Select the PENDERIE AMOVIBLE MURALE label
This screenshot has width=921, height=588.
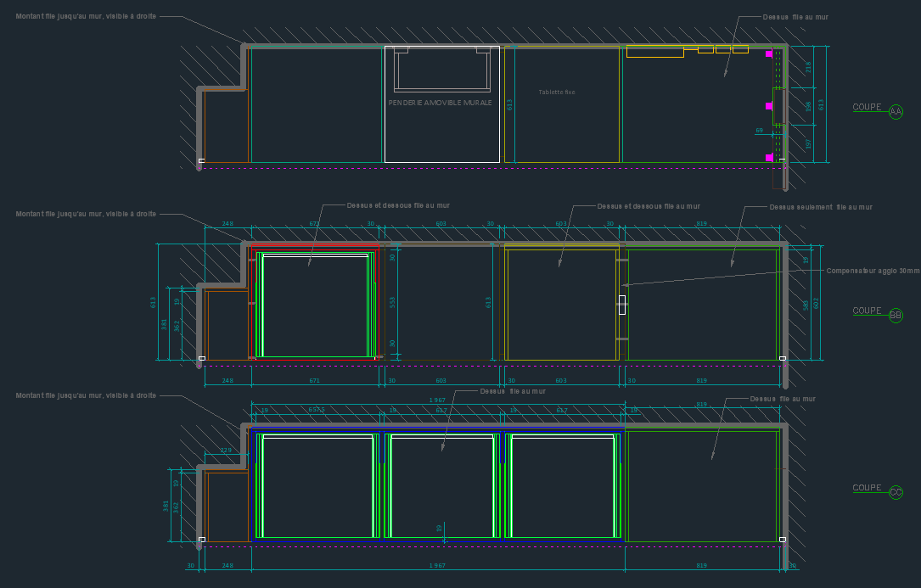(x=440, y=103)
